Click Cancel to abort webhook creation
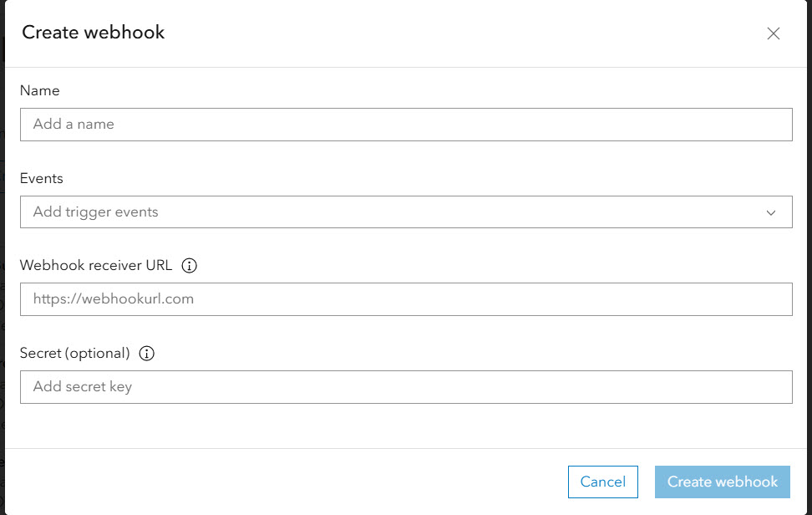The width and height of the screenshot is (812, 515). [x=602, y=482]
